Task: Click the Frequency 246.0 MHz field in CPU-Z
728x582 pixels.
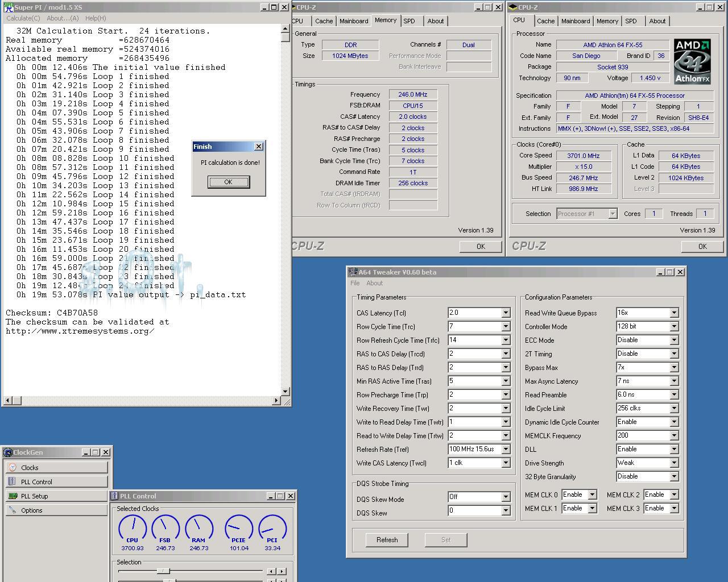Action: [413, 94]
